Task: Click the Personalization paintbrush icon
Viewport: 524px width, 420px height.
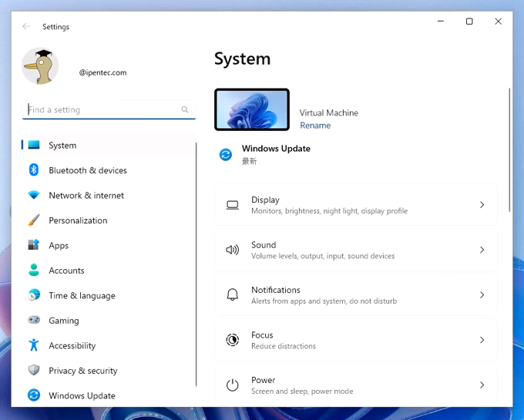Action: click(x=34, y=220)
